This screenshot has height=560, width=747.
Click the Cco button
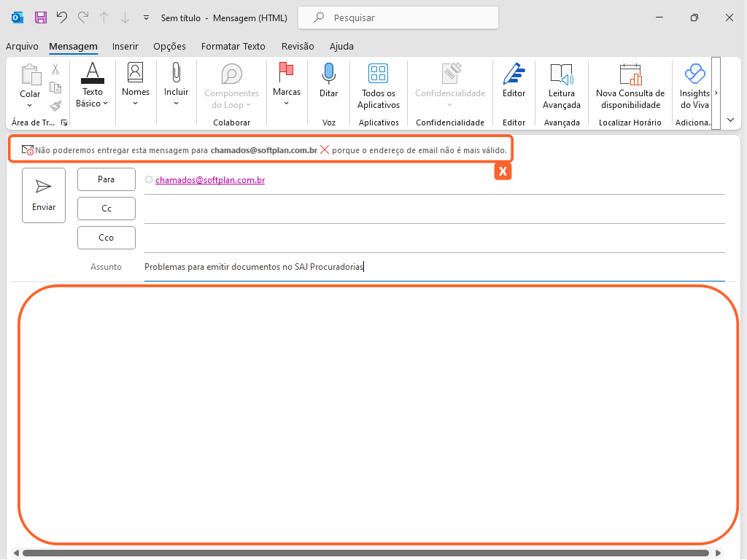pos(107,238)
